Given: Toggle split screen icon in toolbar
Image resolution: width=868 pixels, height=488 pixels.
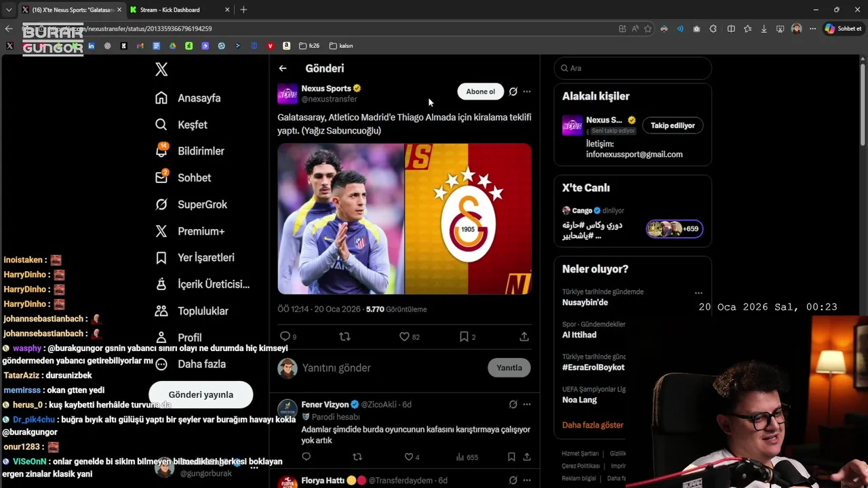Looking at the screenshot, I should coord(731,28).
